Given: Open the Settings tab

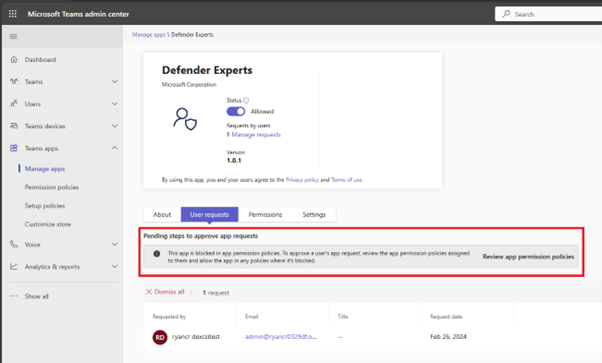Looking at the screenshot, I should (x=314, y=214).
